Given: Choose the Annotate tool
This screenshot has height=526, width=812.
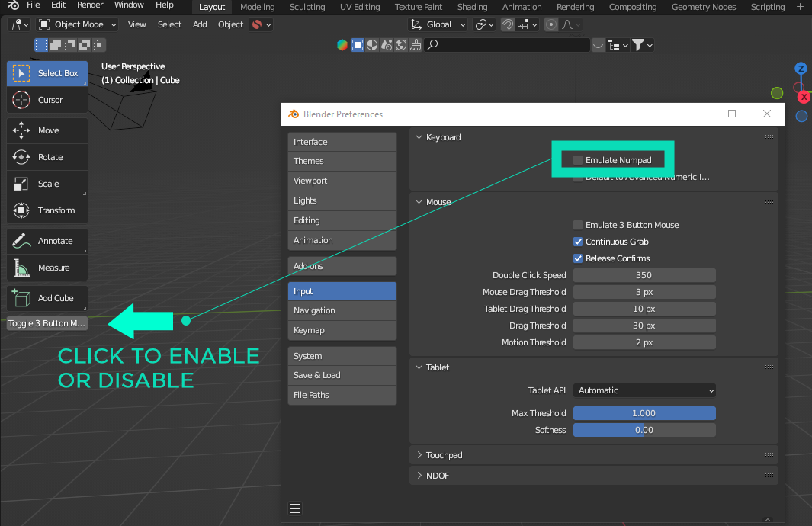Looking at the screenshot, I should (x=47, y=241).
